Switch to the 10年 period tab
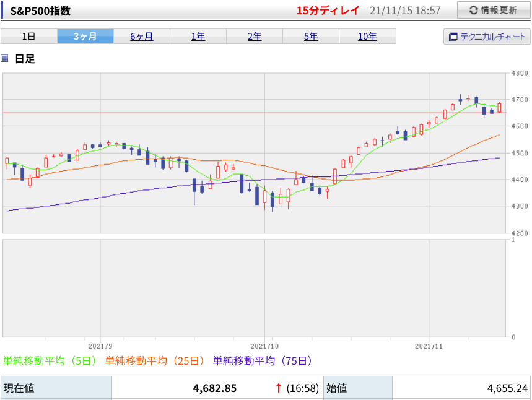This screenshot has width=532, height=400. (367, 37)
